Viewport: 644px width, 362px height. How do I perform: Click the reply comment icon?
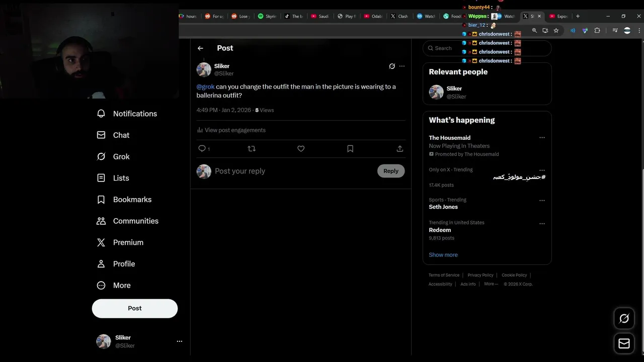click(x=202, y=149)
